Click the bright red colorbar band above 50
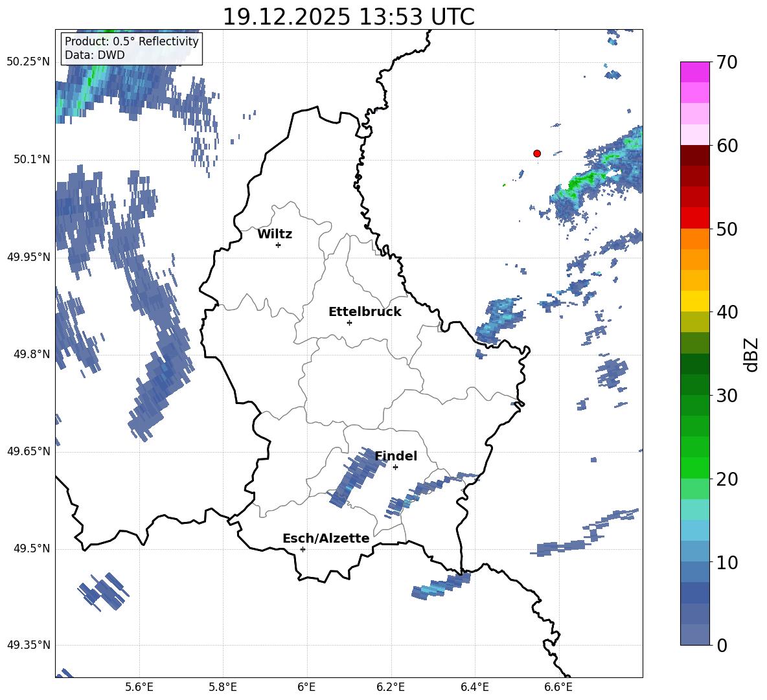 [x=694, y=218]
